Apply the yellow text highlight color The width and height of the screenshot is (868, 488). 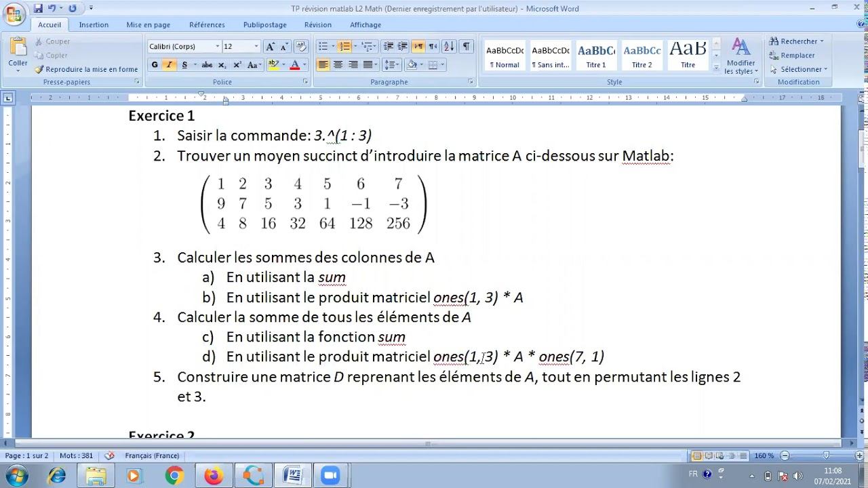click(273, 64)
